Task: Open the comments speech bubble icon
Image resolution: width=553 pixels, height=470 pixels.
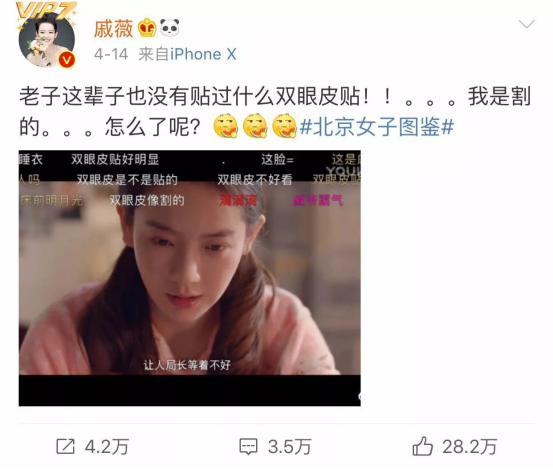Action: tap(249, 446)
